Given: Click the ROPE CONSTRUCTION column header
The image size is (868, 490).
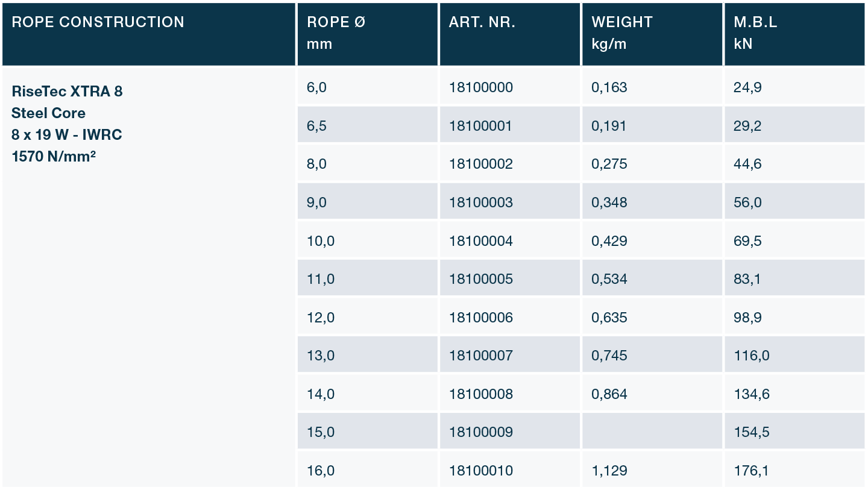Looking at the screenshot, I should (149, 34).
